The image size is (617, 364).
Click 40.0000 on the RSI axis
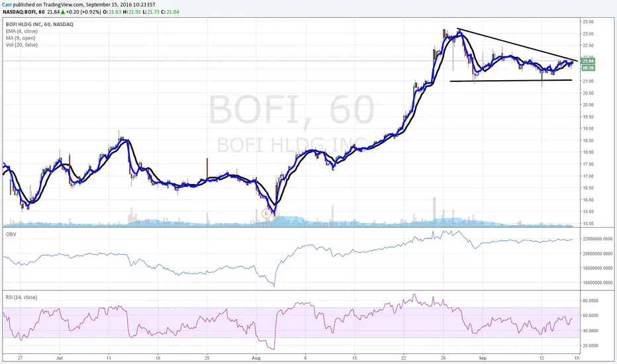pyautogui.click(x=591, y=331)
